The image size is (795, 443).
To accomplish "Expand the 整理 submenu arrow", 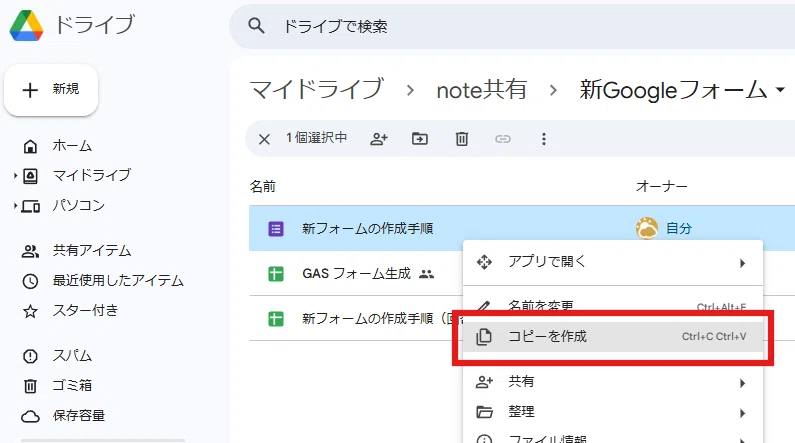I will 743,414.
